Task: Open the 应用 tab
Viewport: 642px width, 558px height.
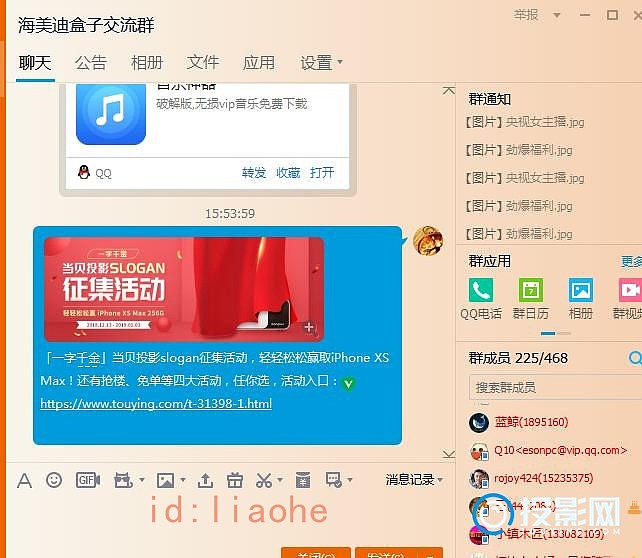Action: (x=259, y=63)
